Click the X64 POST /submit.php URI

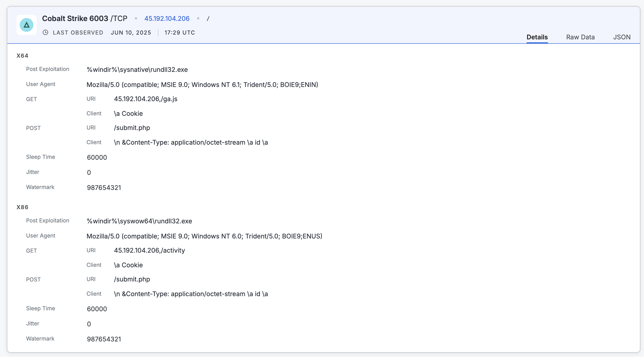point(132,128)
